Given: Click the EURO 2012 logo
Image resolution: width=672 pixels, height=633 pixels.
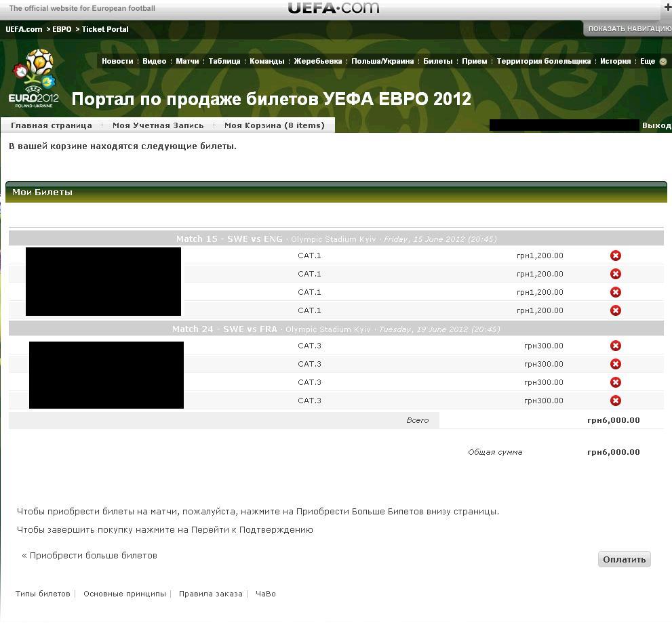Looking at the screenshot, I should point(34,79).
